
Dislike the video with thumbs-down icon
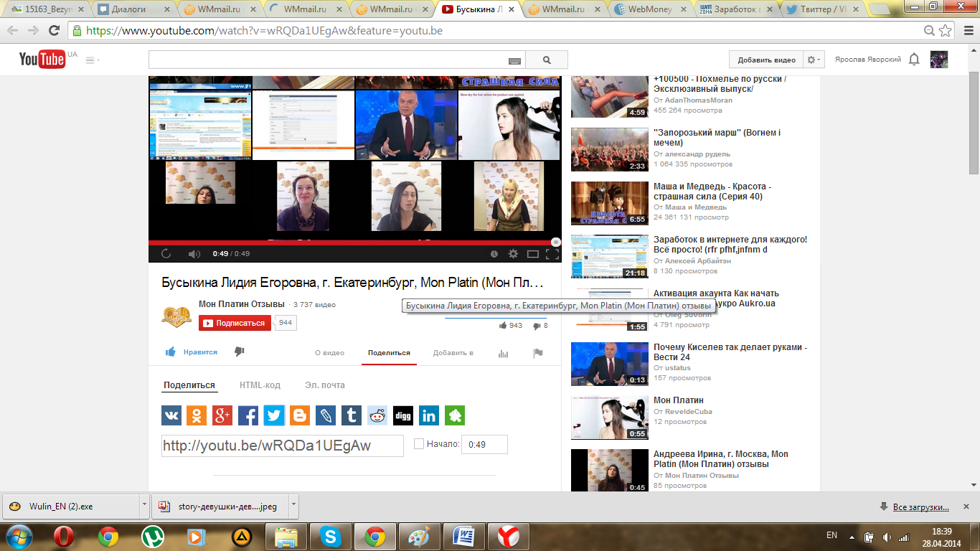coord(240,352)
